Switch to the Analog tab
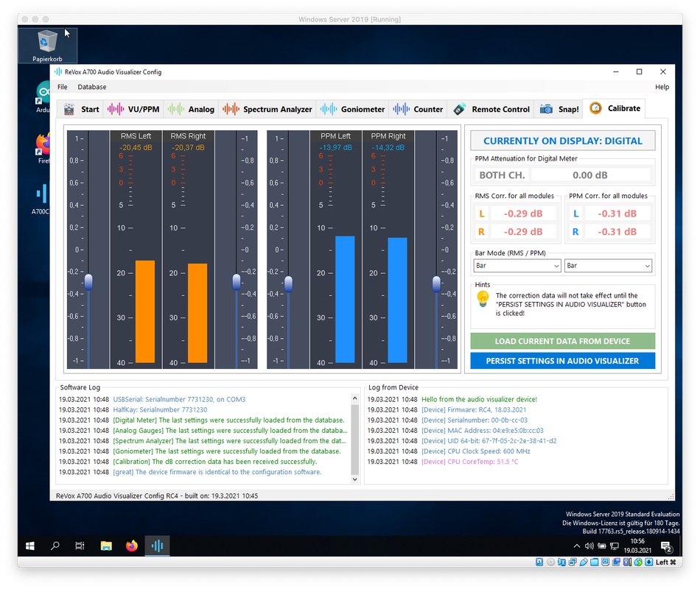 (191, 109)
